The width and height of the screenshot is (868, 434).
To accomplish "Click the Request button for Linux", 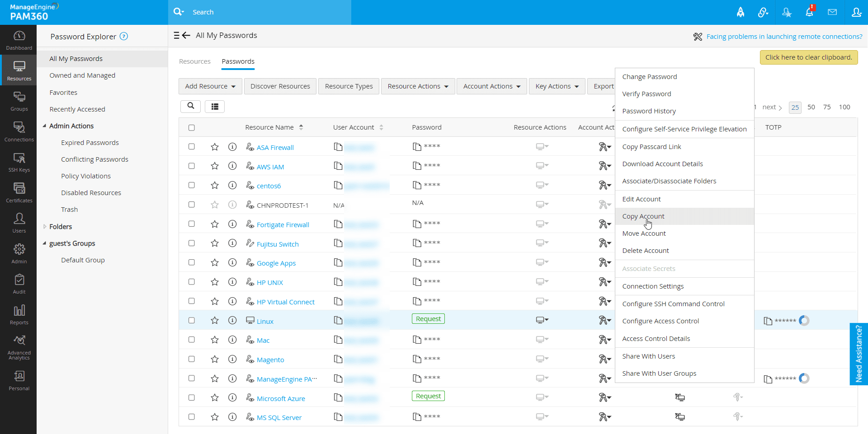I will pyautogui.click(x=428, y=319).
